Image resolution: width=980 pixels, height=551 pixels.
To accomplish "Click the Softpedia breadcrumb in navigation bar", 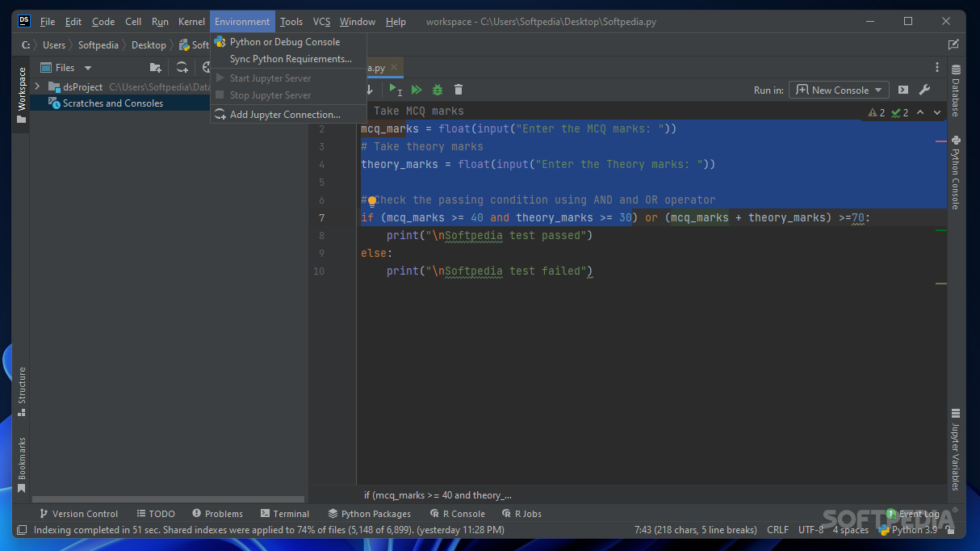I will [98, 45].
